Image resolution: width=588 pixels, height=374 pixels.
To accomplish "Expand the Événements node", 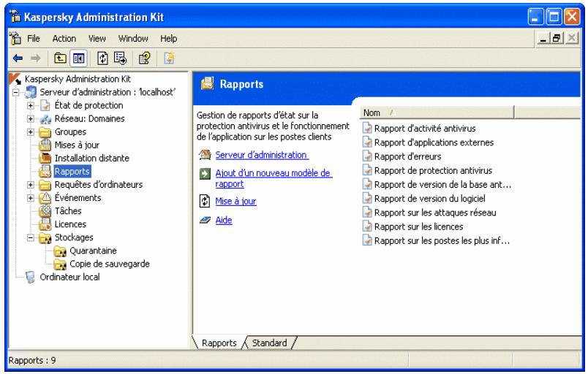I will 31,198.
